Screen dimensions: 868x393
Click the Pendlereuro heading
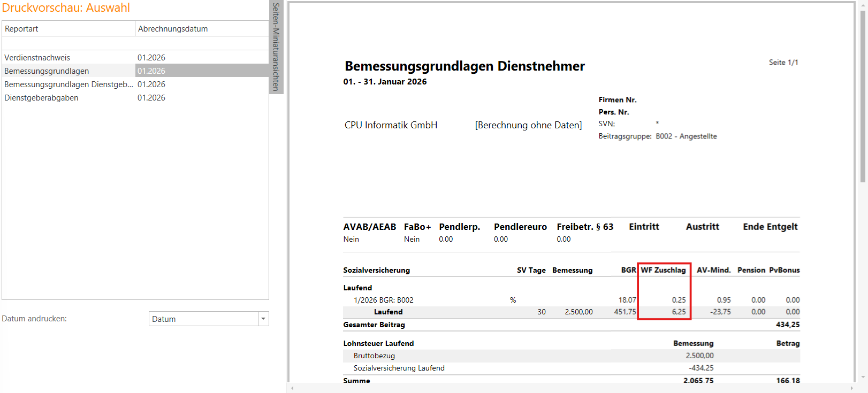[x=520, y=227]
